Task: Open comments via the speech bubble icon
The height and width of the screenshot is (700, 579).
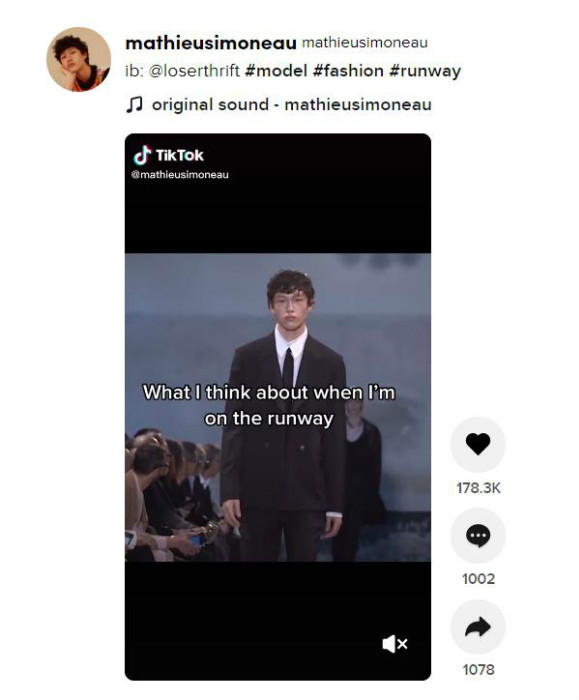Action: click(478, 535)
